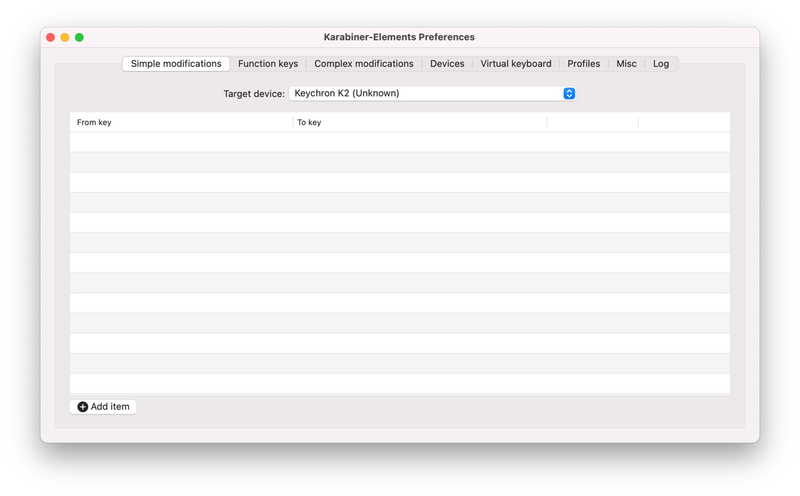Maximize the window using green button
Screen dimensions: 800x496
(79, 37)
